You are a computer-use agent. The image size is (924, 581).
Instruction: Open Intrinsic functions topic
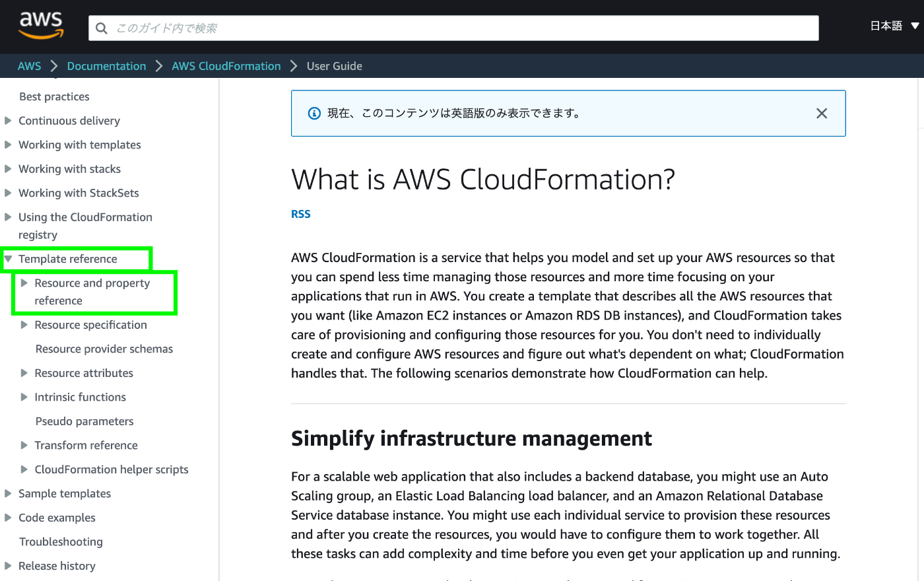81,397
